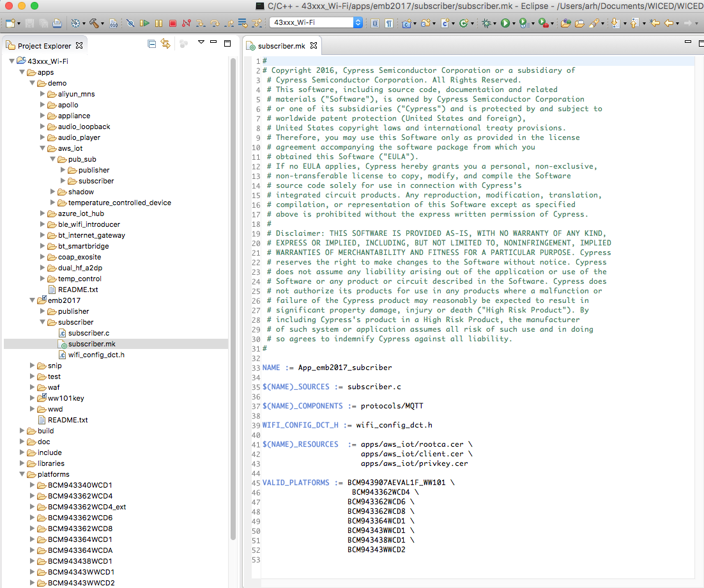The image size is (704, 588).
Task: Select the ww101key folder
Action: pos(66,398)
